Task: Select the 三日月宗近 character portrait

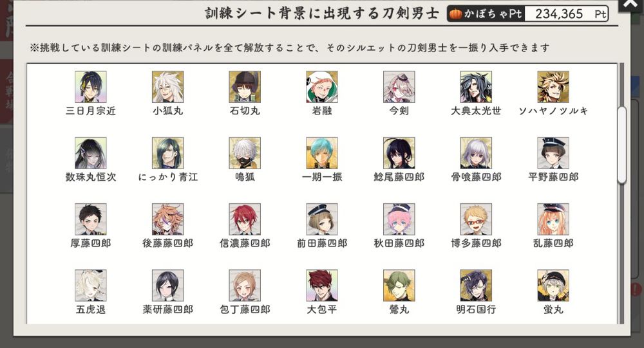Action: [x=90, y=87]
